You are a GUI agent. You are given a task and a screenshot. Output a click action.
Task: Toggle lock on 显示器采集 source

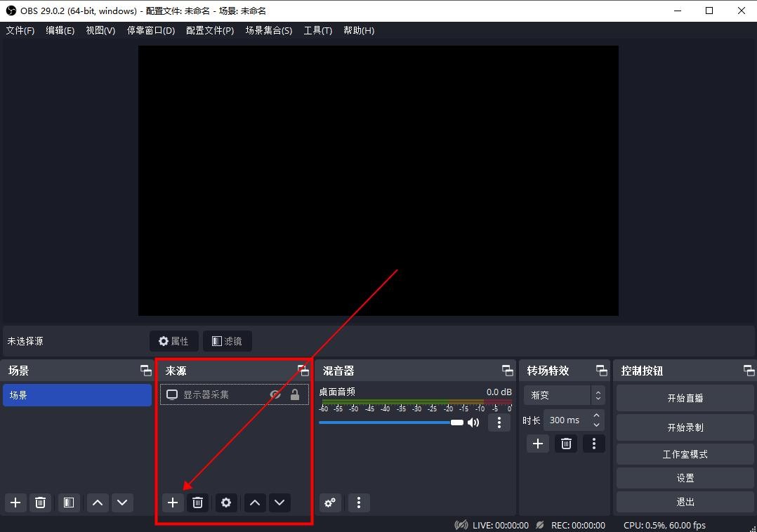coord(295,395)
